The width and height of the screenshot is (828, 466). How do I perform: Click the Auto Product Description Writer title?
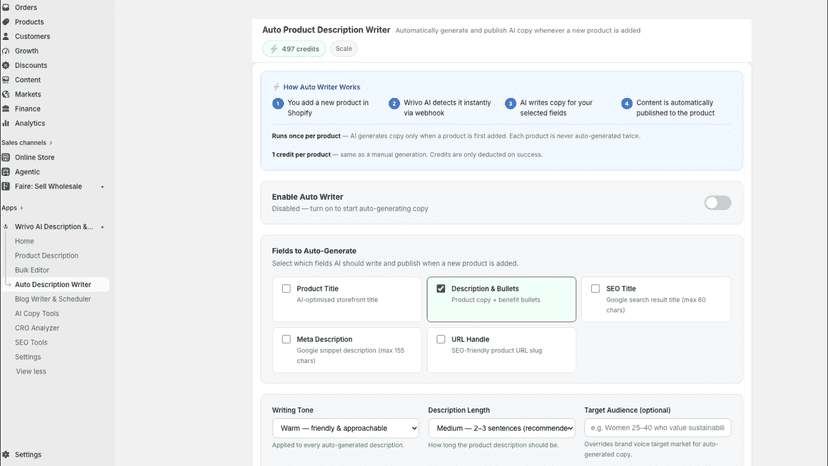pos(326,30)
